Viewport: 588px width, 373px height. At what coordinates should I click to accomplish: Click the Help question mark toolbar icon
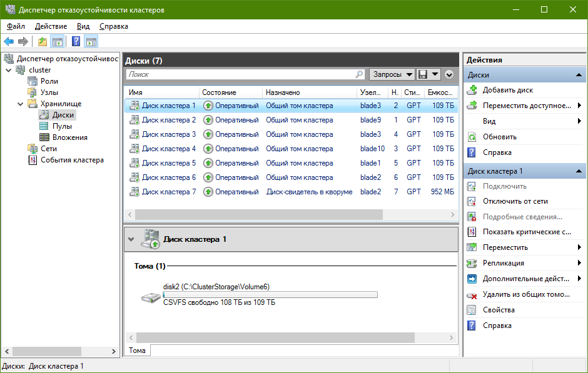point(76,41)
